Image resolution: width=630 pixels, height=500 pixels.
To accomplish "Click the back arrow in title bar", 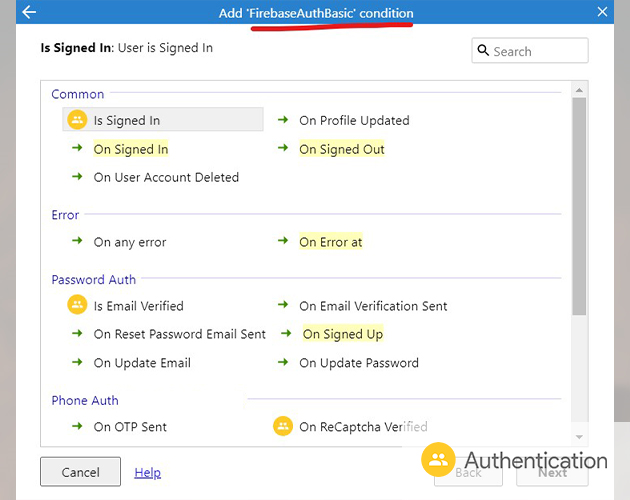I will 28,12.
